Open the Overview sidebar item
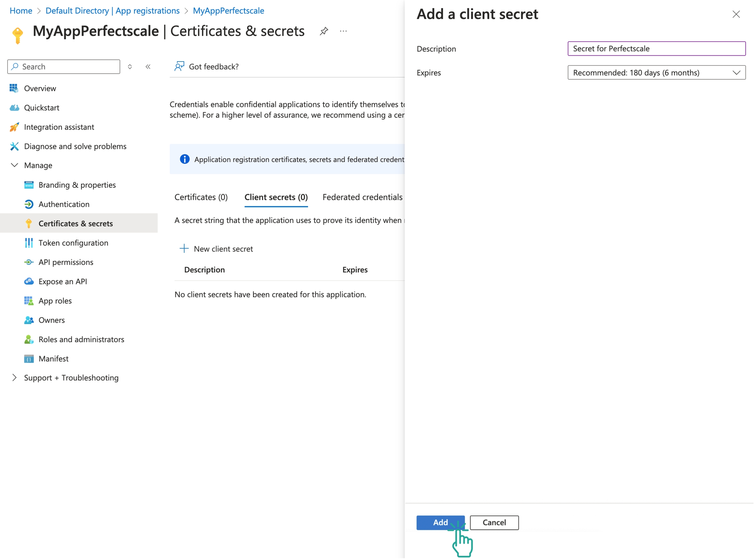The height and width of the screenshot is (560, 755). (x=40, y=88)
